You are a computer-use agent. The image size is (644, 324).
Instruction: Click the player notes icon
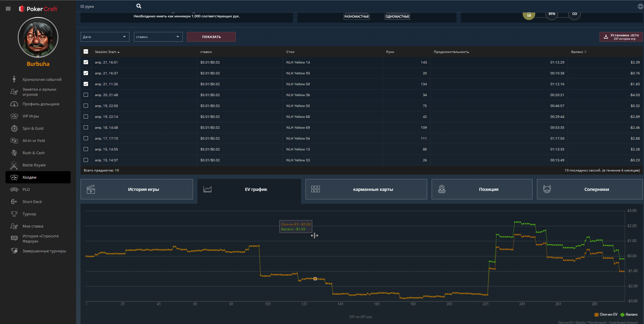click(14, 92)
